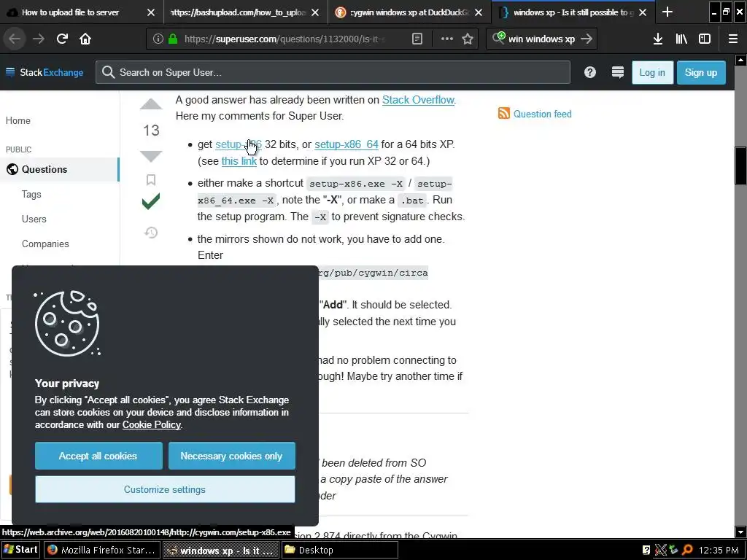Image resolution: width=747 pixels, height=560 pixels.
Task: Click Accept all cookies
Action: click(98, 456)
